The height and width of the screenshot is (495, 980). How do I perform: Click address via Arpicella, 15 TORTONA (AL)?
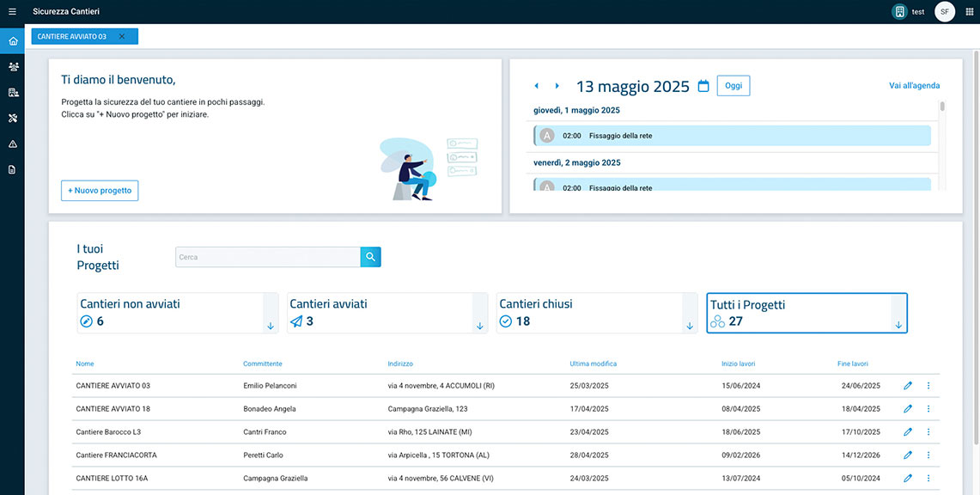[x=438, y=455]
